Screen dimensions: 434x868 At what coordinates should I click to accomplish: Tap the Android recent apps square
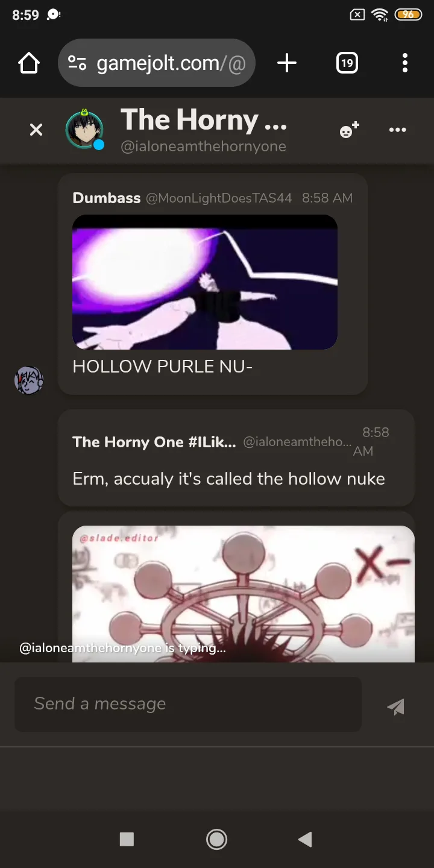[x=127, y=839]
